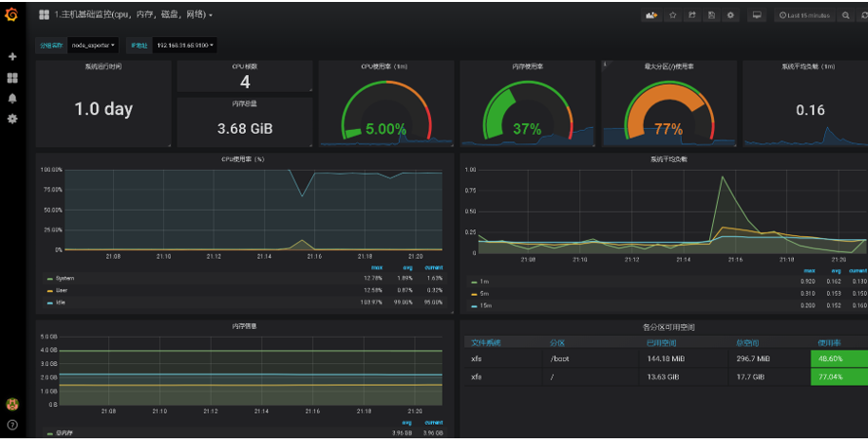Image resolution: width=868 pixels, height=448 pixels.
Task: Open the Help question mark icon
Action: tap(12, 425)
